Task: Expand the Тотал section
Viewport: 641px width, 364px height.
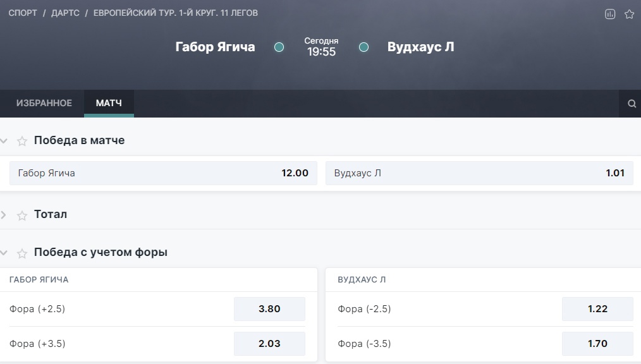Action: point(4,215)
